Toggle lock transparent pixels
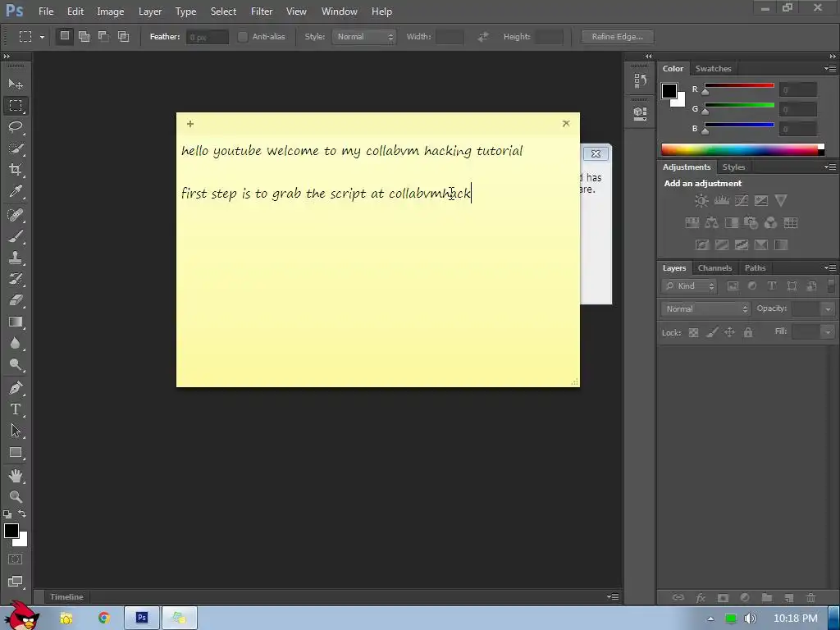Screen dimensions: 840x630 pyautogui.click(x=693, y=333)
